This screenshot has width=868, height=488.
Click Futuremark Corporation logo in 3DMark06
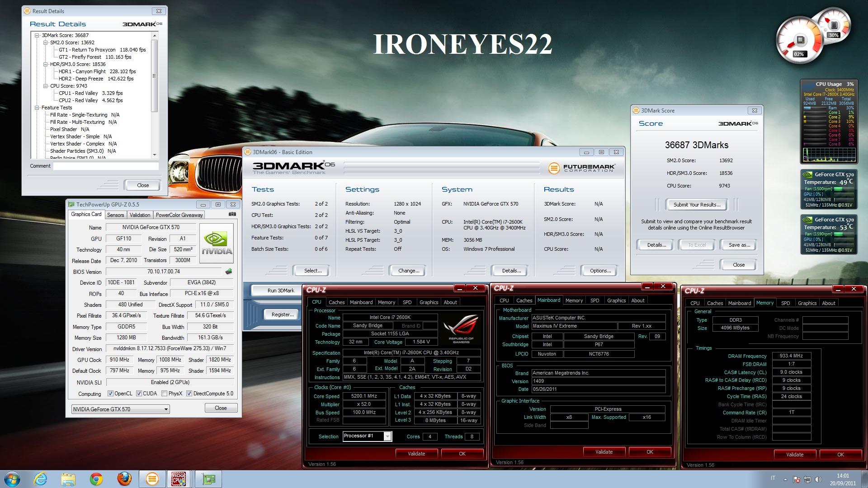click(581, 168)
